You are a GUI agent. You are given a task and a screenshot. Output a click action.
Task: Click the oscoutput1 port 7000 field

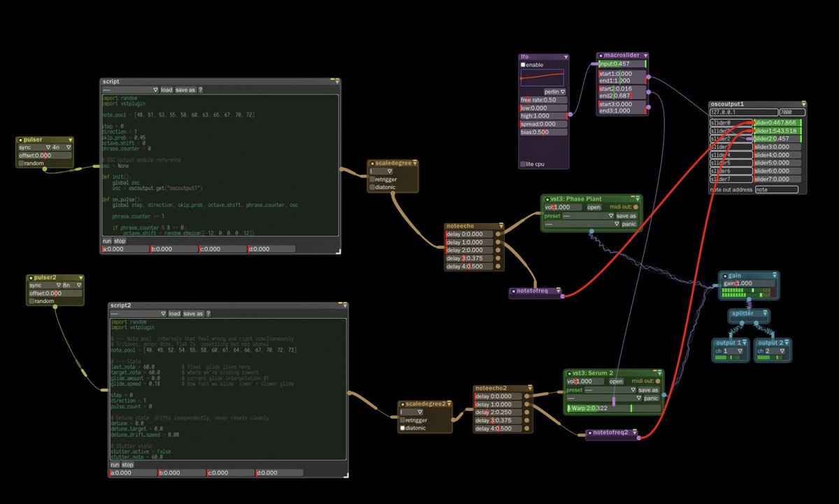point(792,112)
